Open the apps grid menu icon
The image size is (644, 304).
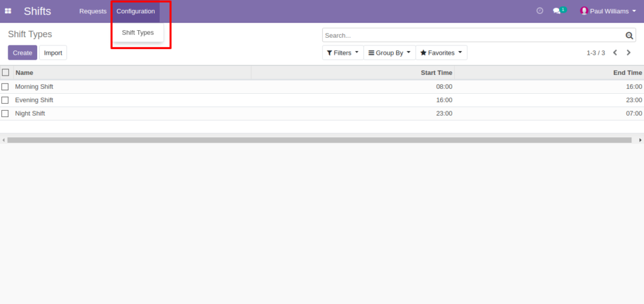(8, 11)
